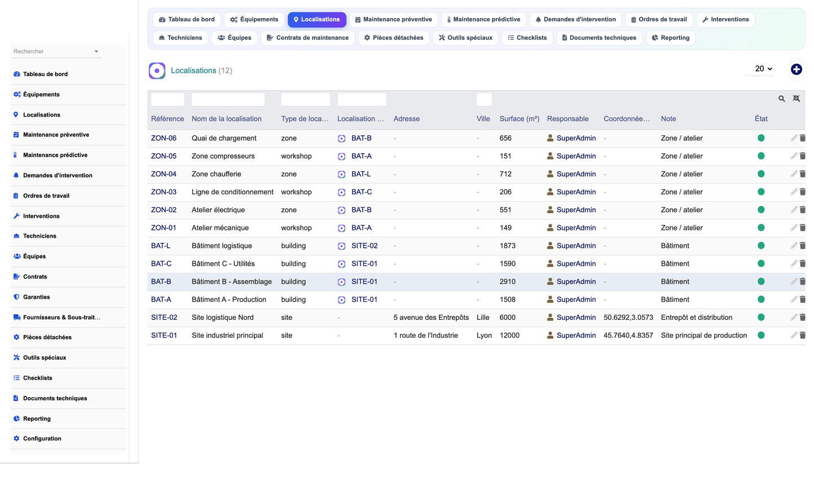The image size is (814, 504).
Task: Click trash icon for ZON-04 row
Action: pyautogui.click(x=802, y=174)
